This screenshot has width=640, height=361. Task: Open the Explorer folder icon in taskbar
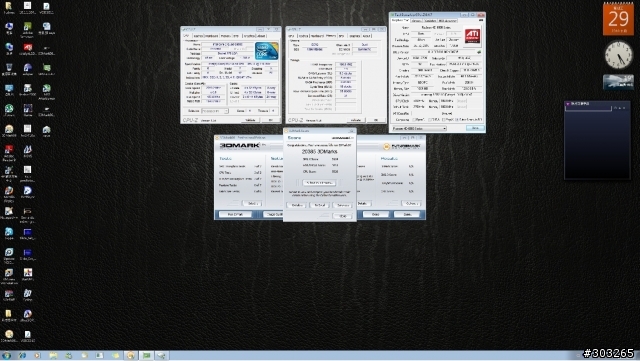[53, 356]
